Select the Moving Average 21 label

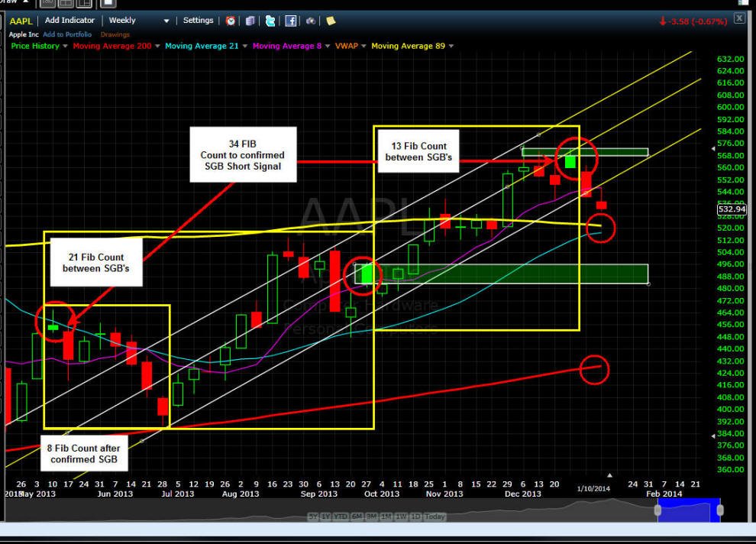click(x=202, y=46)
